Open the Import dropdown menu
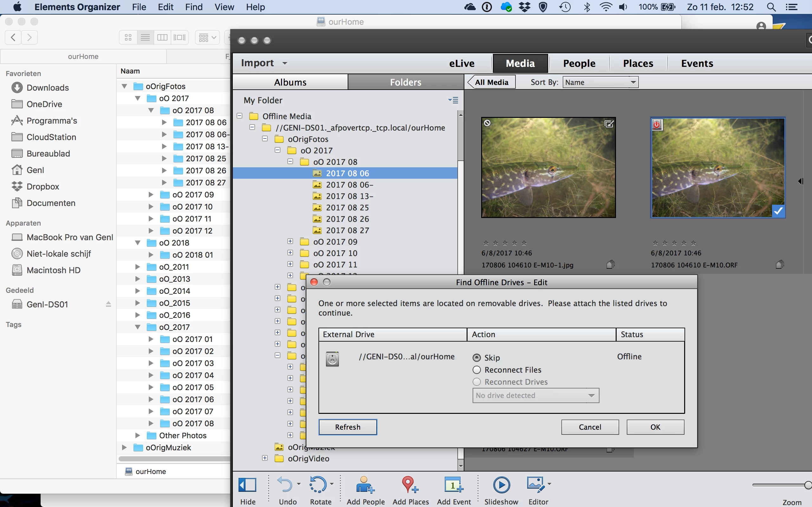Screen dimensions: 812x507 264,63
